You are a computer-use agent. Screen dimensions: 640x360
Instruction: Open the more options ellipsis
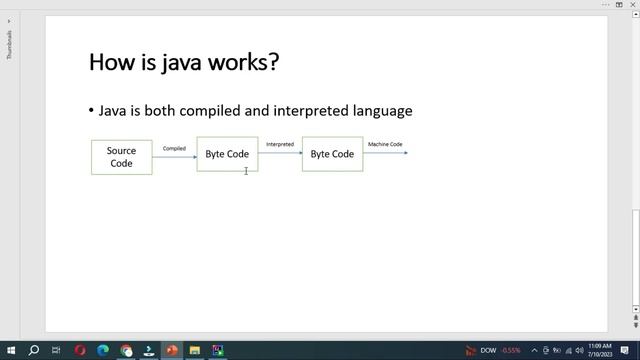(605, 4)
